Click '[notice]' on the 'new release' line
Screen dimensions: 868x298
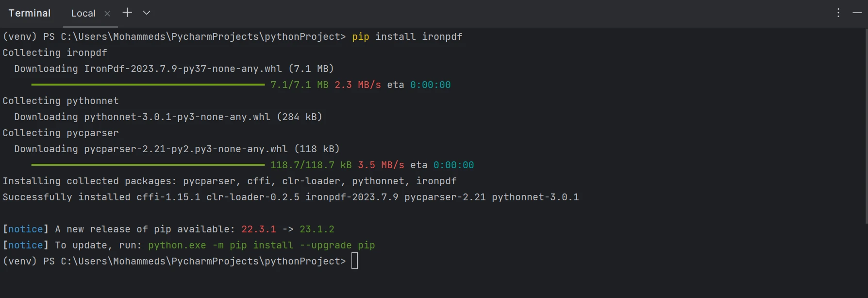(x=26, y=229)
